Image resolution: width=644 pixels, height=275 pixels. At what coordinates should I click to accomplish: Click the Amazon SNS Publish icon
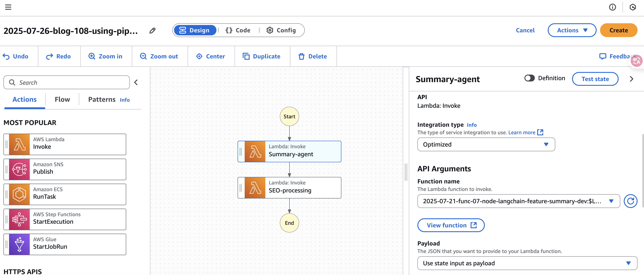click(19, 169)
